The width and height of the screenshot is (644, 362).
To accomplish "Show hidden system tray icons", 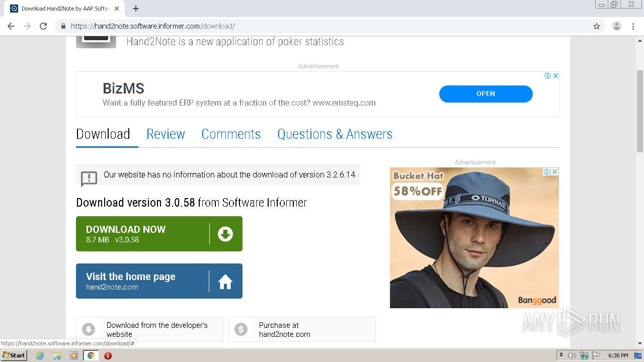I will [x=561, y=355].
